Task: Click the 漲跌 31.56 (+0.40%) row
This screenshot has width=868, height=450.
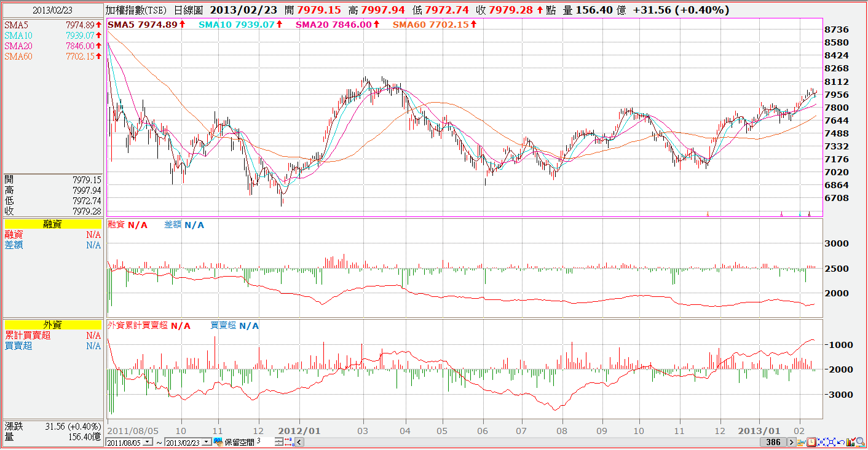Action: point(52,426)
